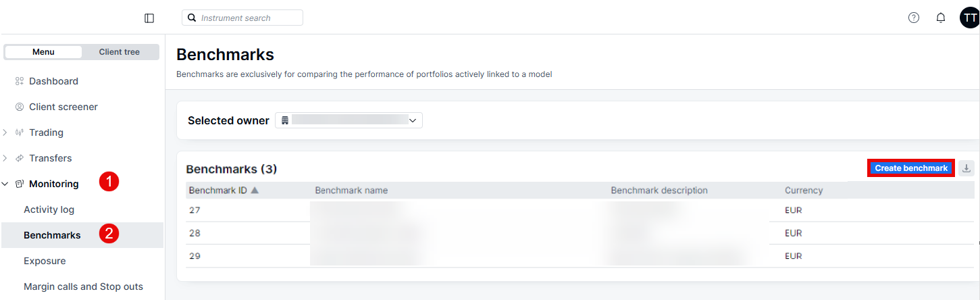Screen dimensions: 980x300
Task: Open the Exposure page
Action: [45, 261]
